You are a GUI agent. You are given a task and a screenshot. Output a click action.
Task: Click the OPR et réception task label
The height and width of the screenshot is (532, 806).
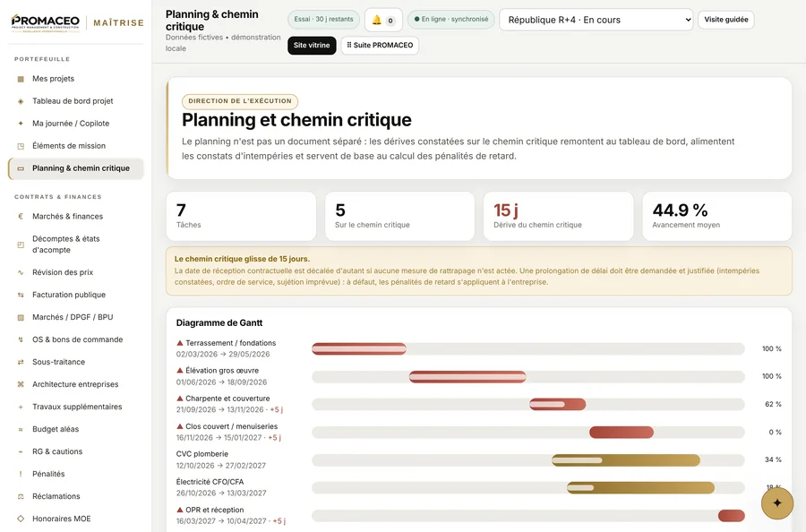coord(214,510)
